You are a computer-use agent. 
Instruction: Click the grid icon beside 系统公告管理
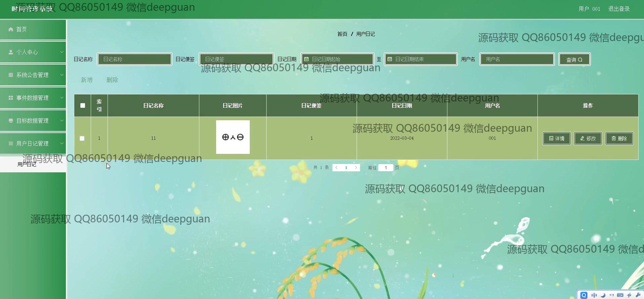tap(11, 75)
